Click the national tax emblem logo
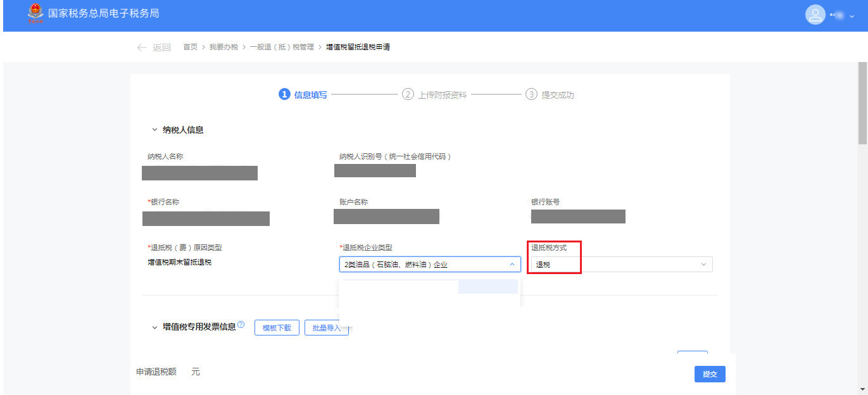The image size is (868, 395). coord(35,14)
